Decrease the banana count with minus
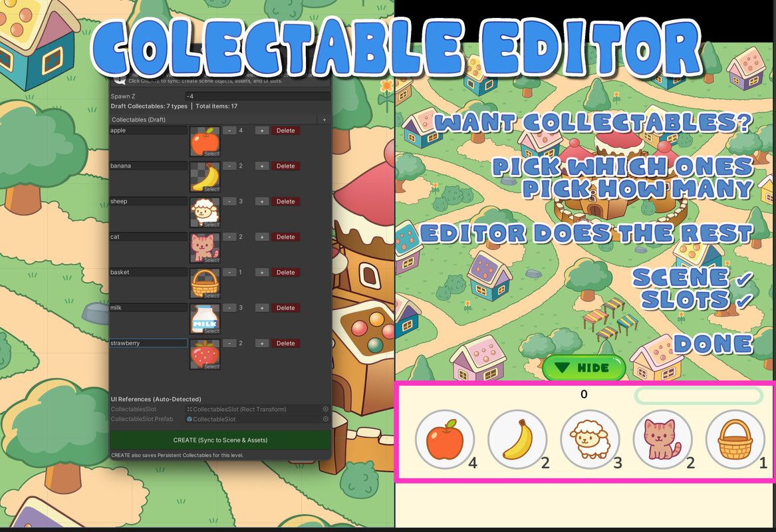Screen dimensions: 776x532 pos(229,166)
